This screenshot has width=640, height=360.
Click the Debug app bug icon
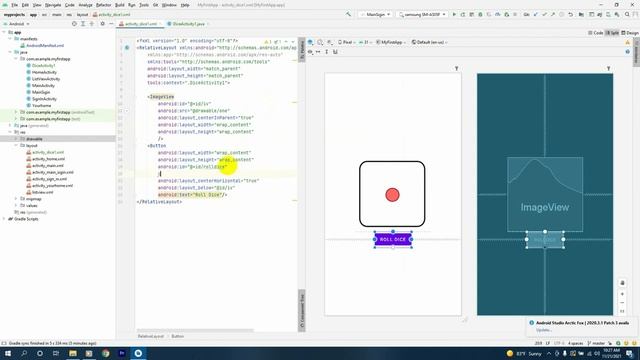[x=480, y=14]
